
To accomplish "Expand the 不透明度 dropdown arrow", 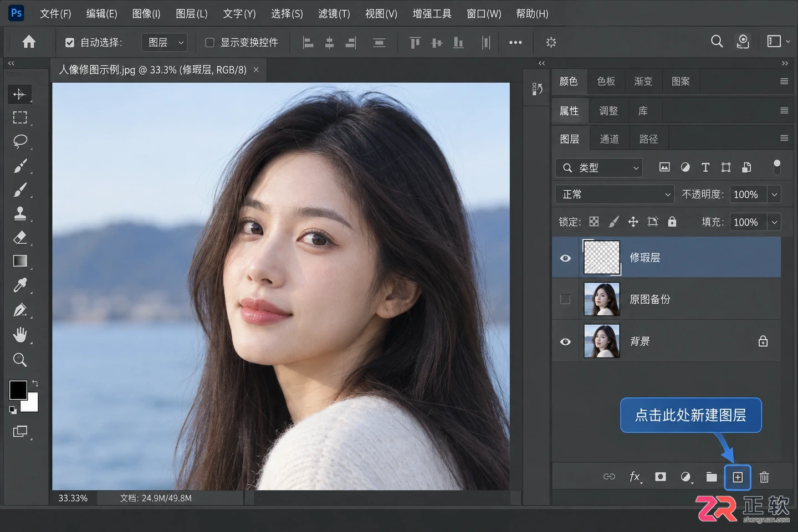I will point(774,195).
